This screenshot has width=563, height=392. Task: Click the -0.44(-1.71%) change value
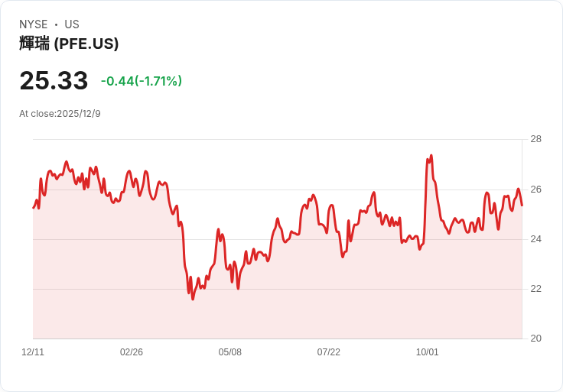coord(142,81)
